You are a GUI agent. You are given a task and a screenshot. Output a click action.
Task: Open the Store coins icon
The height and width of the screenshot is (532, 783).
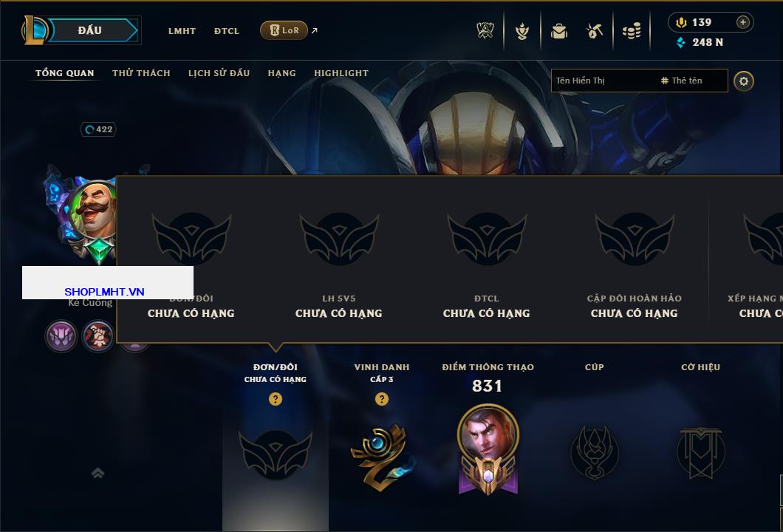tap(632, 31)
